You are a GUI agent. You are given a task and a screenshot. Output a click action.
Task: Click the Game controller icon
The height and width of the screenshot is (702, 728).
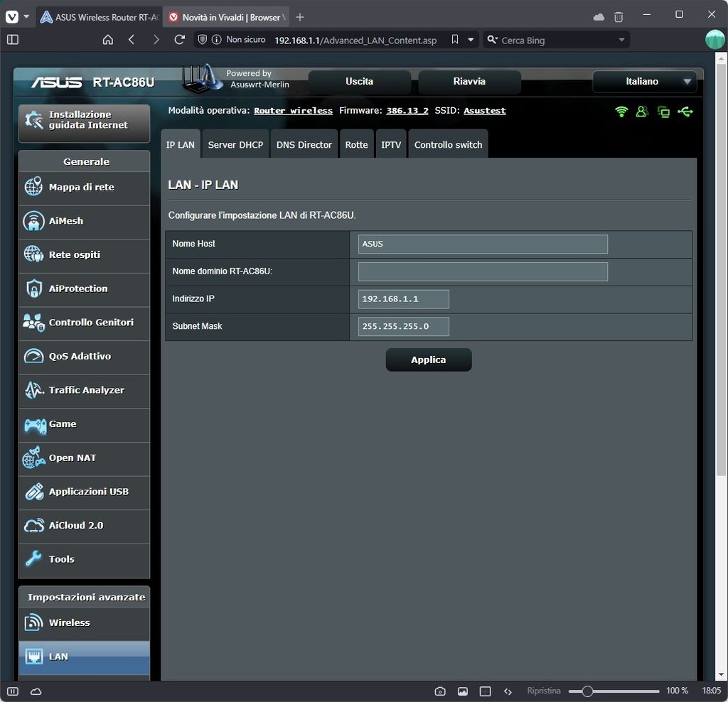(x=35, y=424)
